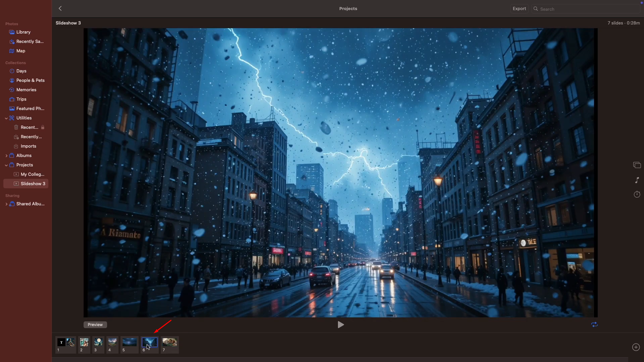The image size is (644, 362).
Task: Click the 7 slides duration label
Action: click(624, 23)
